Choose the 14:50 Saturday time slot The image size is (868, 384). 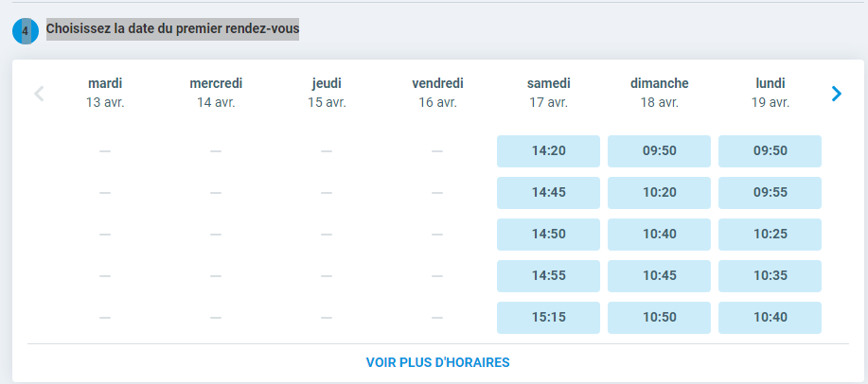coord(548,234)
